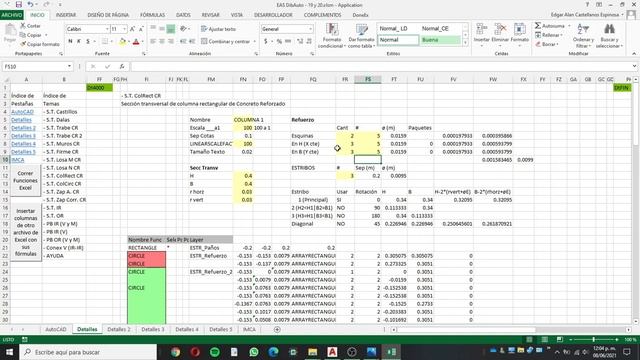Click the text orientation icon
This screenshot has height=360, width=640.
click(x=184, y=29)
